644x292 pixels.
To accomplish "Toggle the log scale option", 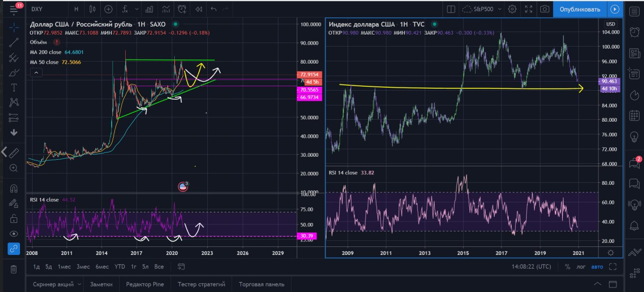I will pos(581,267).
